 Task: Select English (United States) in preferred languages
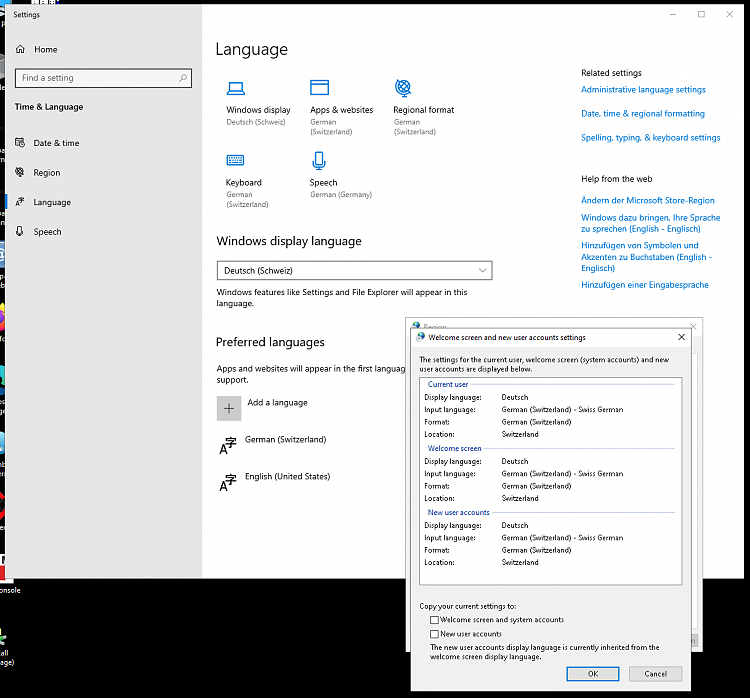[x=287, y=476]
